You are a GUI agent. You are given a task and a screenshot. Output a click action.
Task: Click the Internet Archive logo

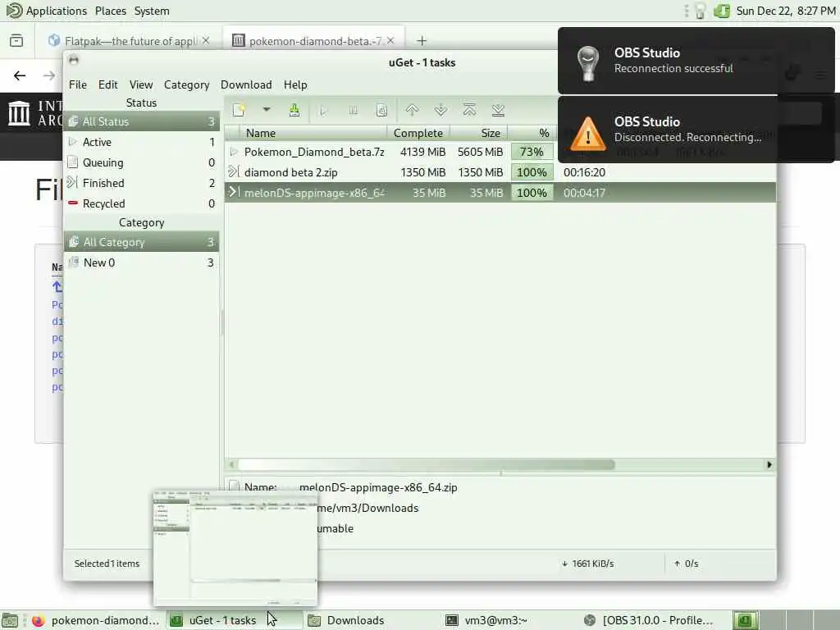pyautogui.click(x=35, y=113)
